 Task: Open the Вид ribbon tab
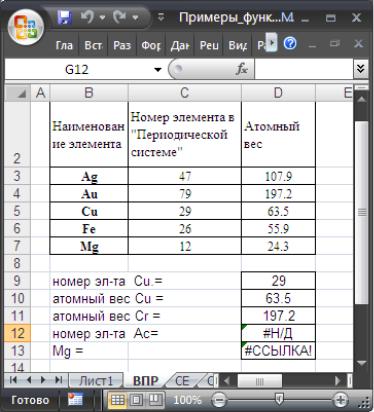(x=237, y=45)
